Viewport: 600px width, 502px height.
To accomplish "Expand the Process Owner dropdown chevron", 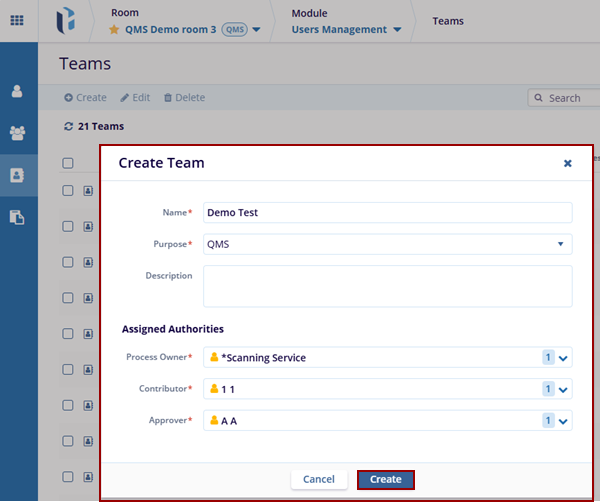I will tap(563, 358).
